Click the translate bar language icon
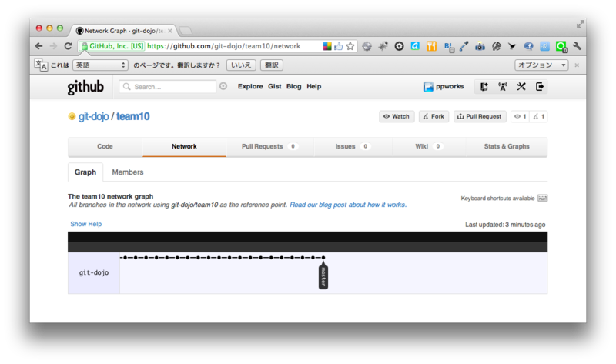Image resolution: width=616 pixels, height=364 pixels. [41, 65]
